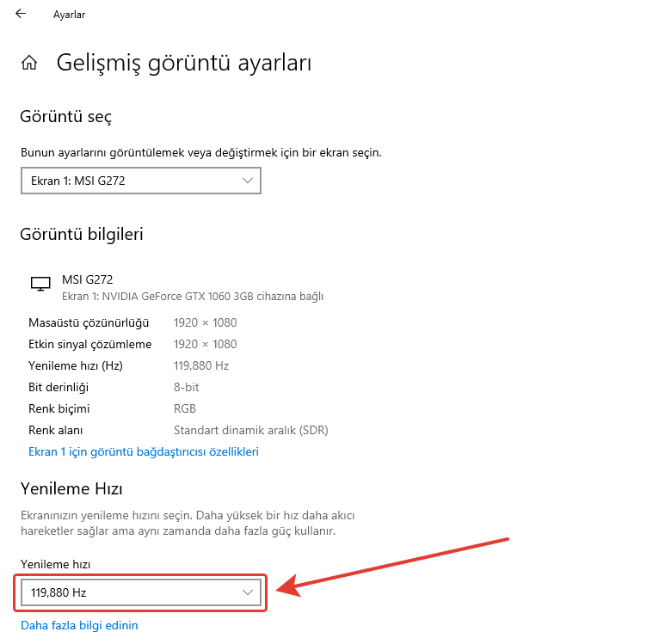
Task: Click Standart dinamik aralık (SDR) value
Action: pos(250,430)
